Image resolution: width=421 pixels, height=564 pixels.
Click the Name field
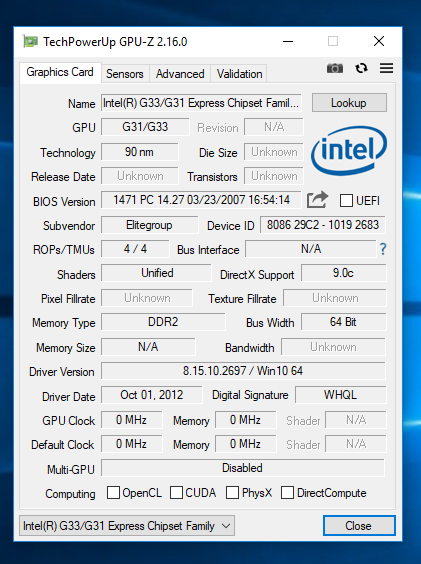click(x=201, y=103)
